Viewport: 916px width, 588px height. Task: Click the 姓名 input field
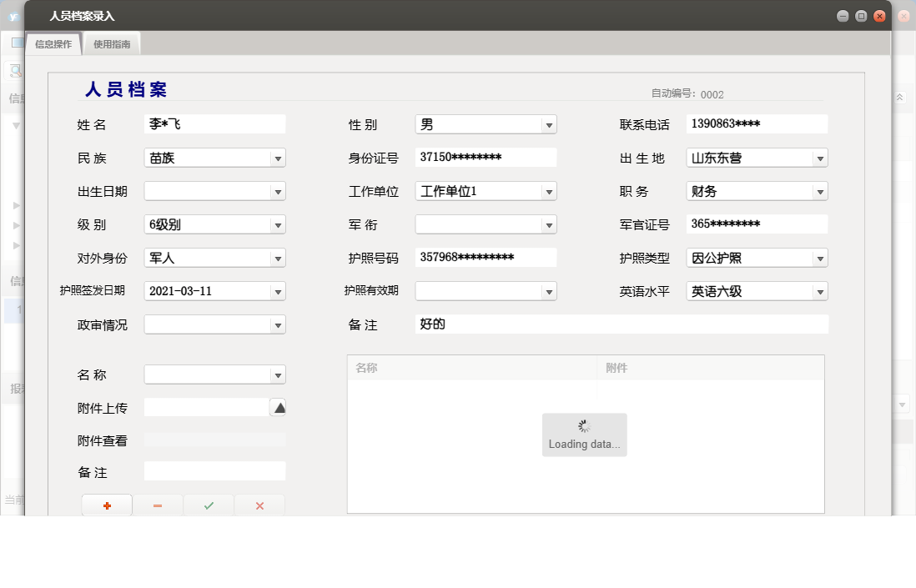point(214,124)
